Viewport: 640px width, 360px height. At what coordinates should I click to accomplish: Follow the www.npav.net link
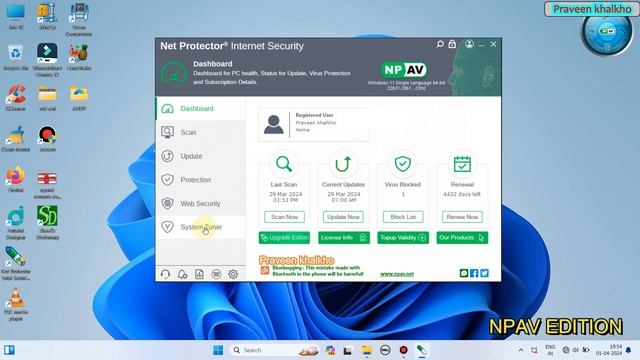397,274
